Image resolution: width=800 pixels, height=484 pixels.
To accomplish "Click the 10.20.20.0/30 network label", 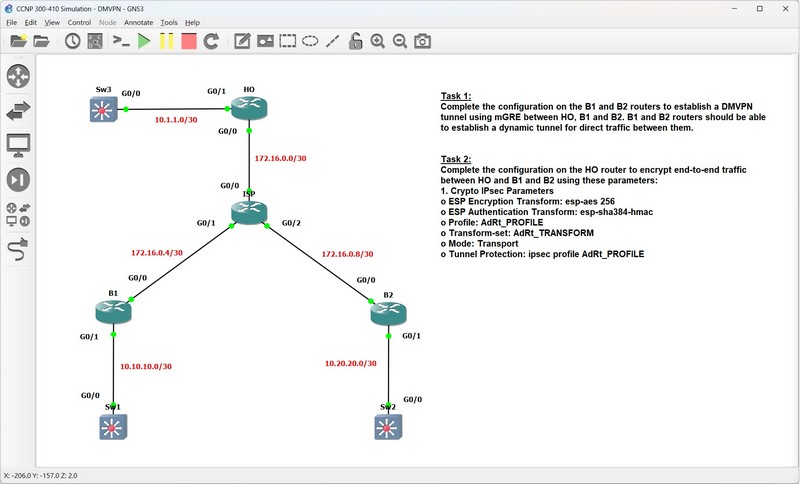I will tap(351, 364).
